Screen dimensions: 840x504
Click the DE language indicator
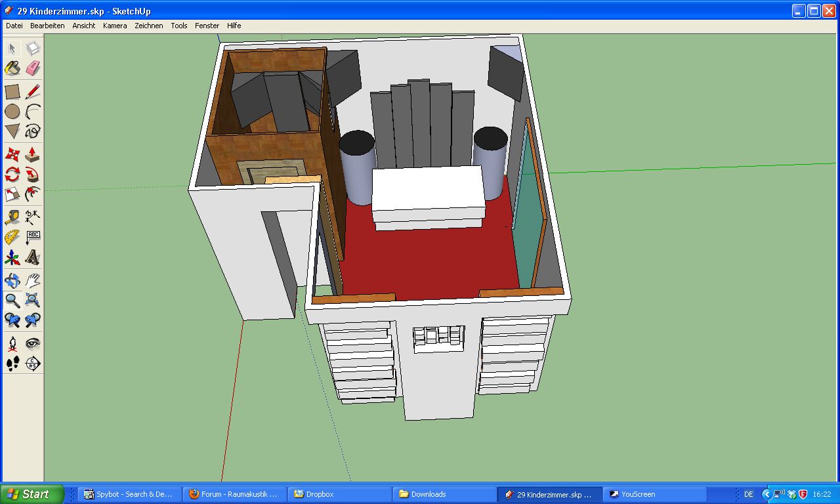(749, 494)
